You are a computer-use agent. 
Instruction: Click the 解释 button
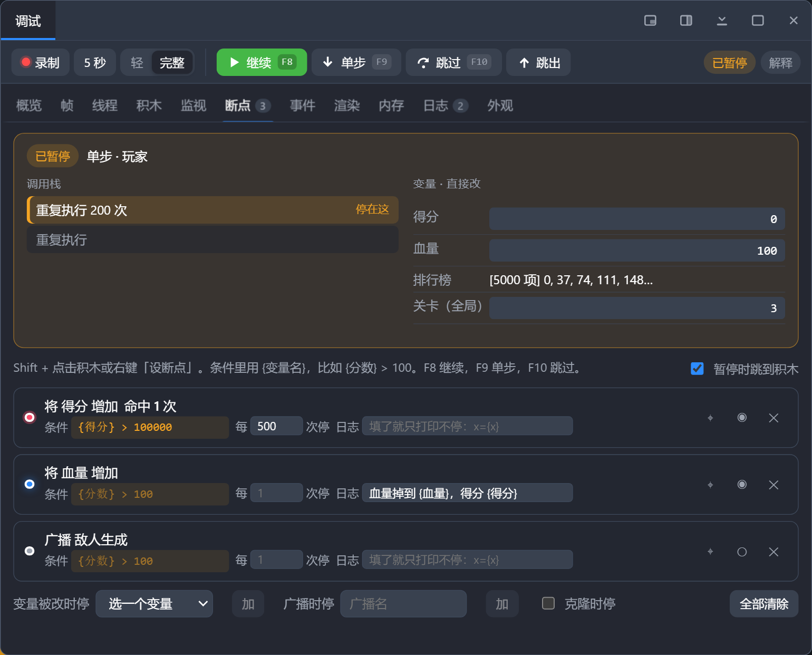780,63
